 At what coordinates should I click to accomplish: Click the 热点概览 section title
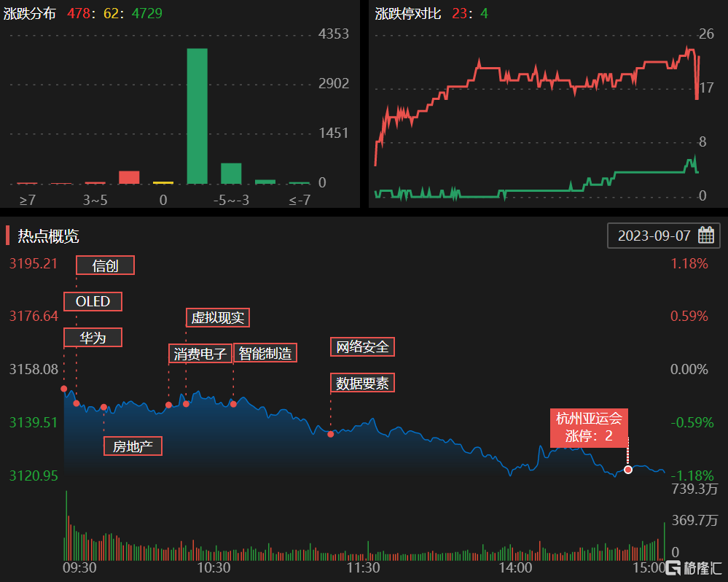tap(48, 236)
